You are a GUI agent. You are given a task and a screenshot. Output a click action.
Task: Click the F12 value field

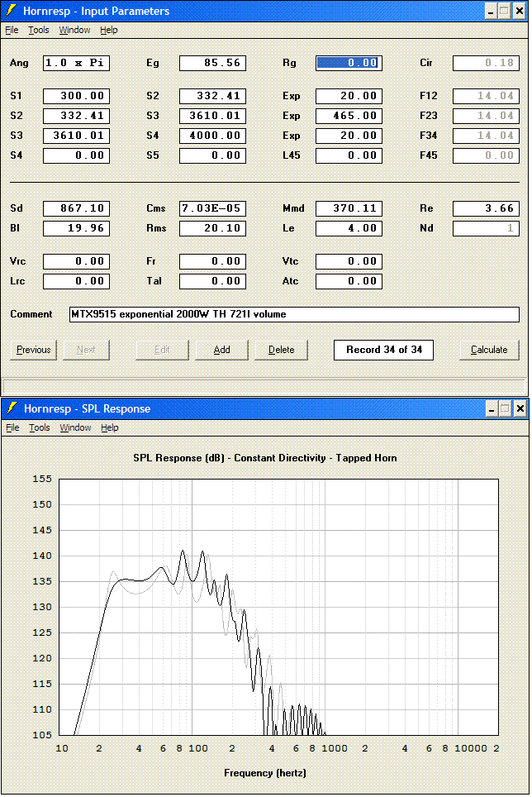click(486, 96)
